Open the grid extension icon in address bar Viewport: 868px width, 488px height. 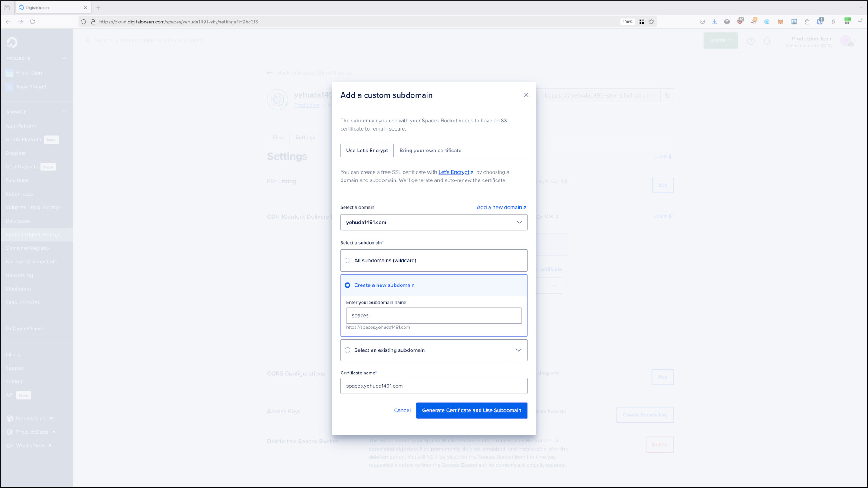[x=641, y=22]
